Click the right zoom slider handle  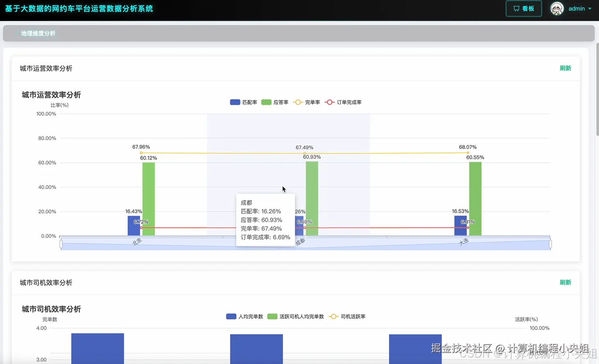pos(550,244)
